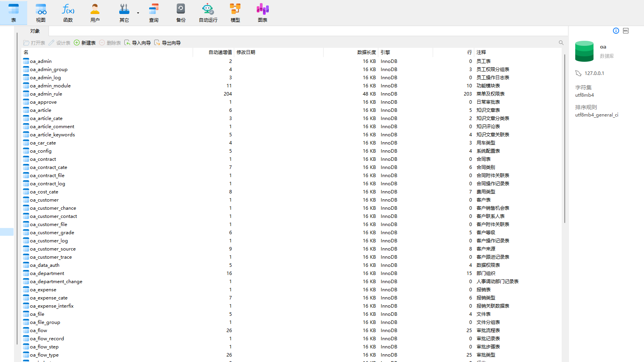Launch the Export Wizard (导出向导)

click(x=167, y=43)
